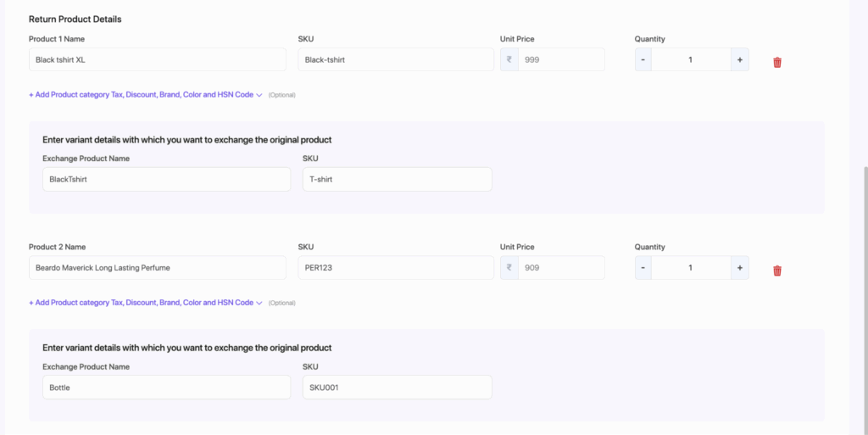
Task: Click the Product 2 Quantity value field
Action: pos(690,268)
